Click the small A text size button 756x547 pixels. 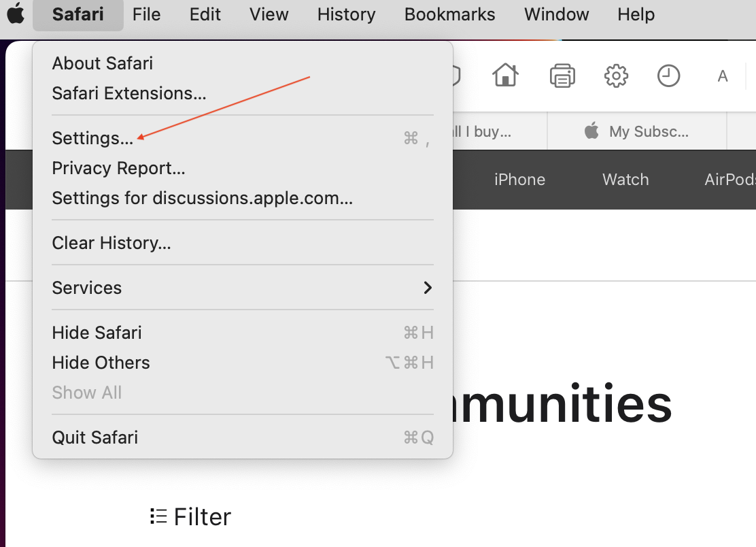tap(722, 76)
